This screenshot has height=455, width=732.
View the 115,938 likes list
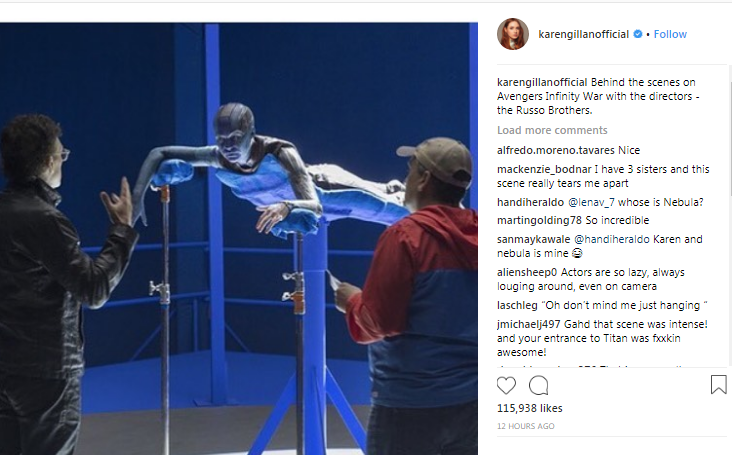(x=529, y=408)
